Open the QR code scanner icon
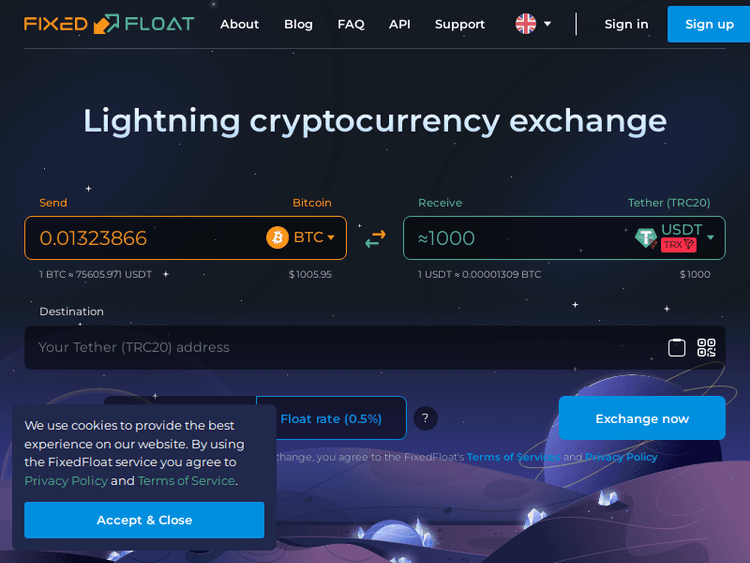750x563 pixels. 707,348
